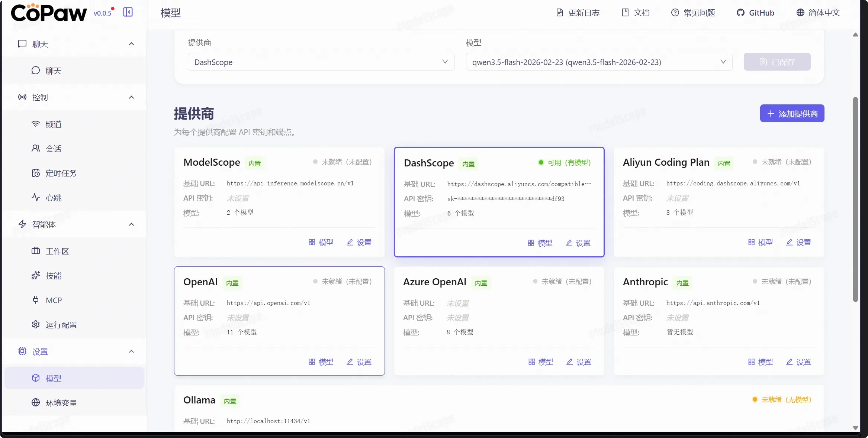Open 设置 for the Anthropic provider
Image resolution: width=868 pixels, height=438 pixels.
[x=798, y=362]
